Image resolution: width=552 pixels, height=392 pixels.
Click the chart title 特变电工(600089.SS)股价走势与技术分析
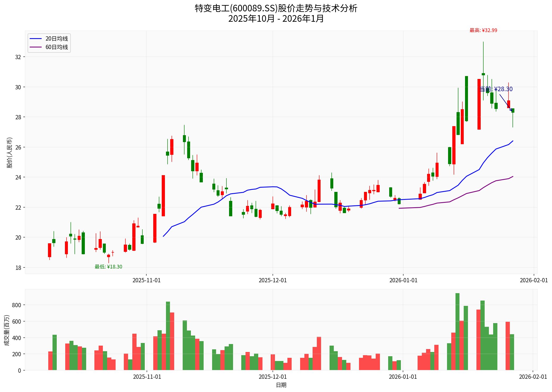276,8
